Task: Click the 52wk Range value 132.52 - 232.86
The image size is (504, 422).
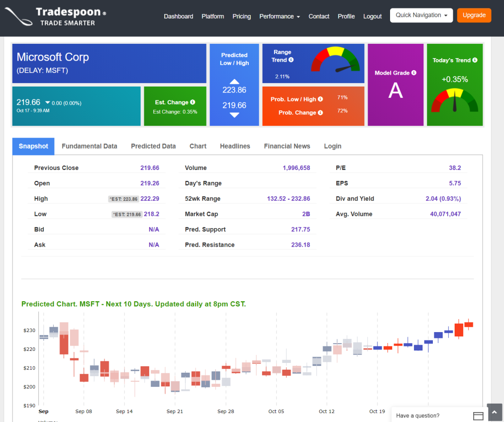Action: [289, 199]
